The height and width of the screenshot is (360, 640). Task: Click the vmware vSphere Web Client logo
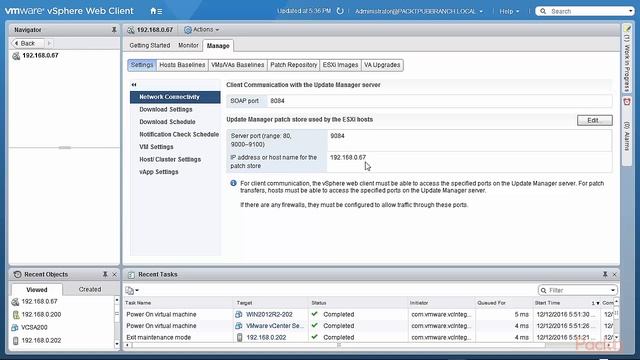(69, 11)
